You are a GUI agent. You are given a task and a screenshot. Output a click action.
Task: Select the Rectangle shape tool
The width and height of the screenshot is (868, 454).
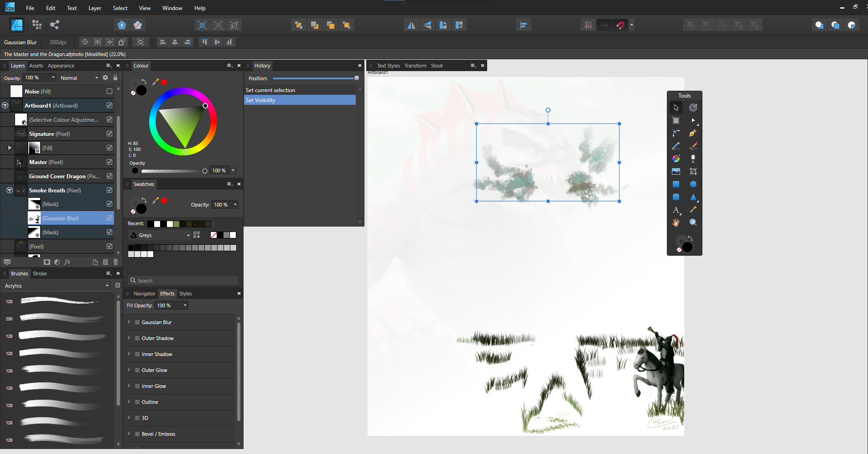point(676,184)
